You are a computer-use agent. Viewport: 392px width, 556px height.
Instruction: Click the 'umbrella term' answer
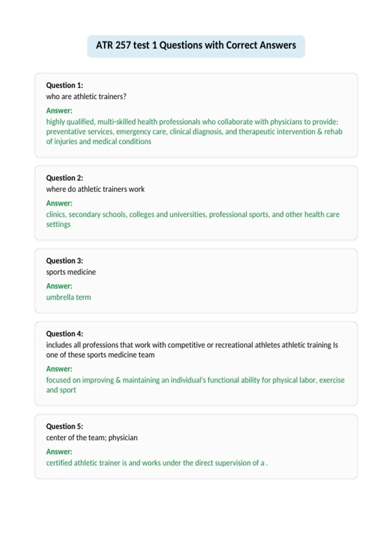click(69, 297)
